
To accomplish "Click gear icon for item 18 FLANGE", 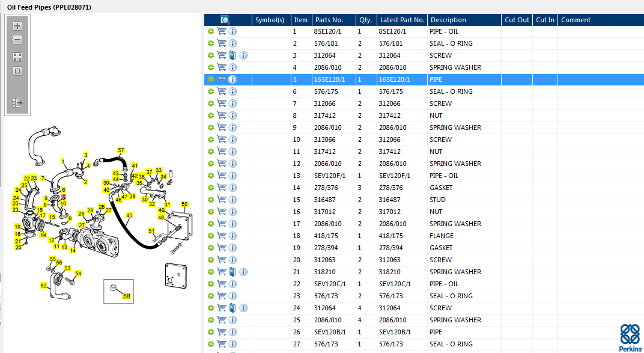I will (211, 236).
